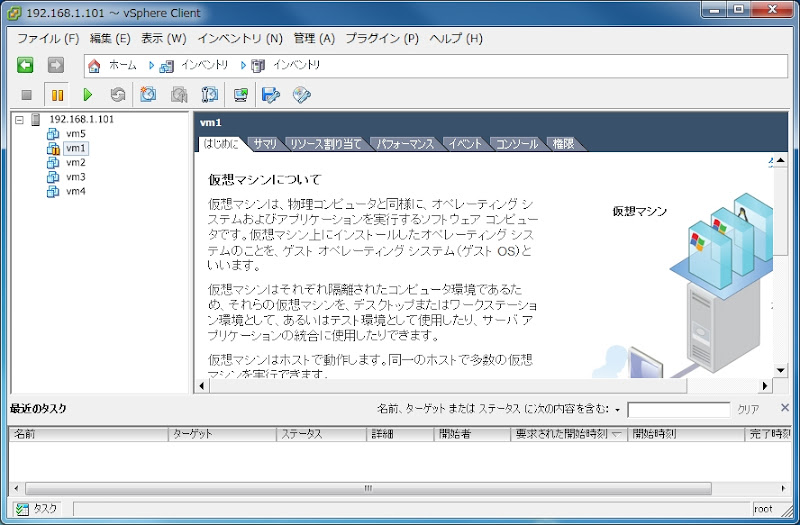Power off VM with the stop button
The width and height of the screenshot is (800, 525).
click(x=27, y=95)
